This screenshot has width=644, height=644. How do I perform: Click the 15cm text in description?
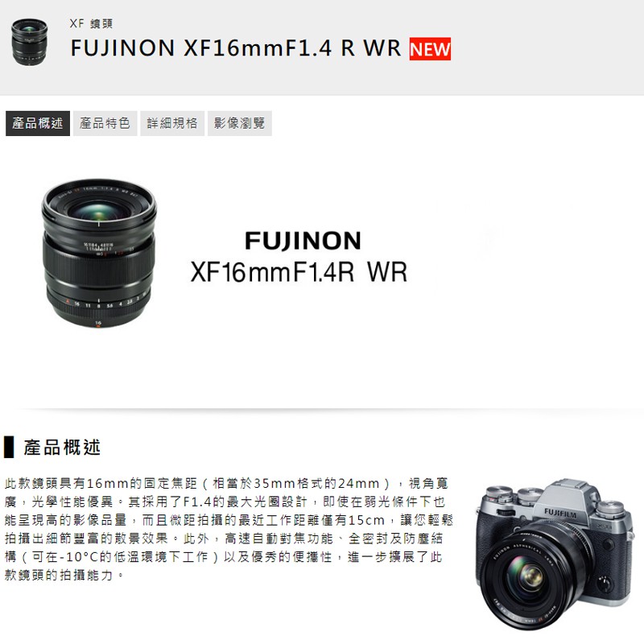pos(366,520)
